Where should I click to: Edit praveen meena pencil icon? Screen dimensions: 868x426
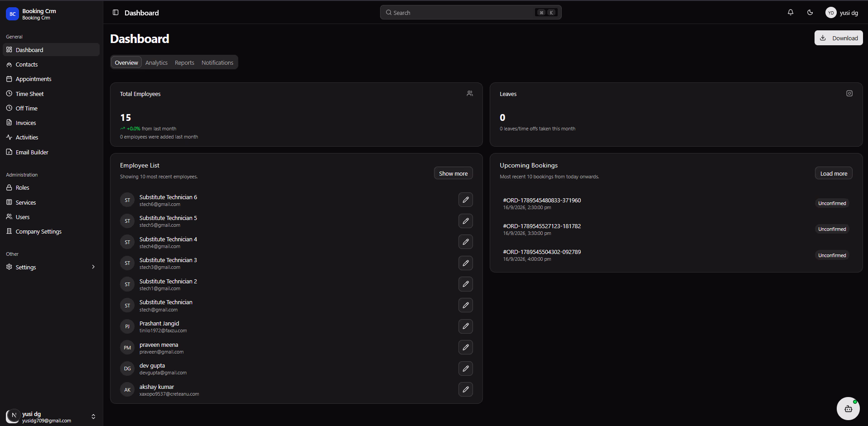coord(466,347)
